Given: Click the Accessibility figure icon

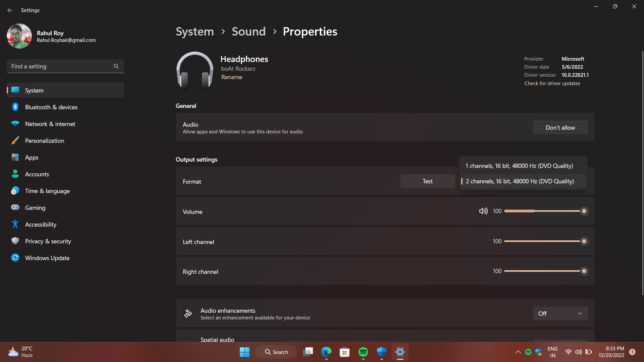Looking at the screenshot, I should (15, 224).
